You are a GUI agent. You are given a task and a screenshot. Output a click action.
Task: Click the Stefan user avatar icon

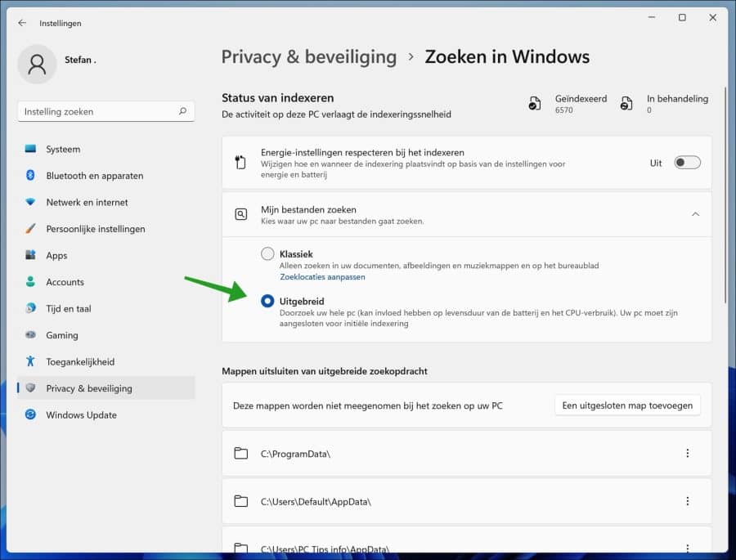[x=37, y=65]
